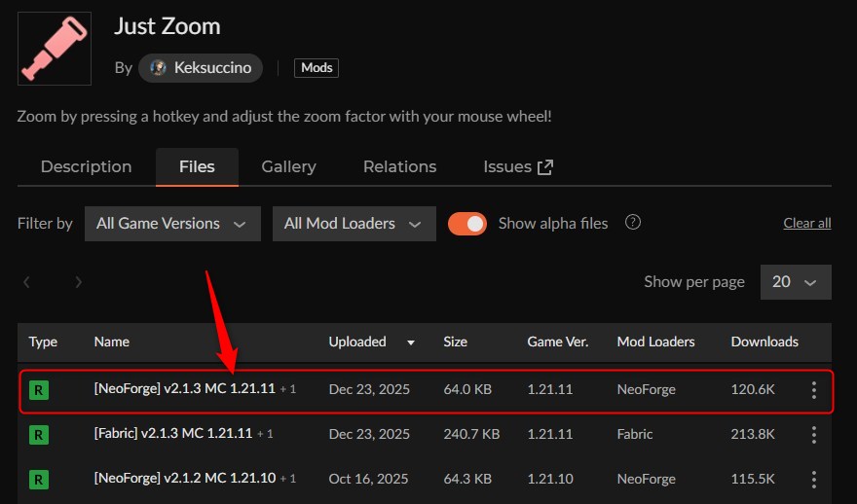857x504 pixels.
Task: Click the 213.8K downloads value
Action: (753, 434)
